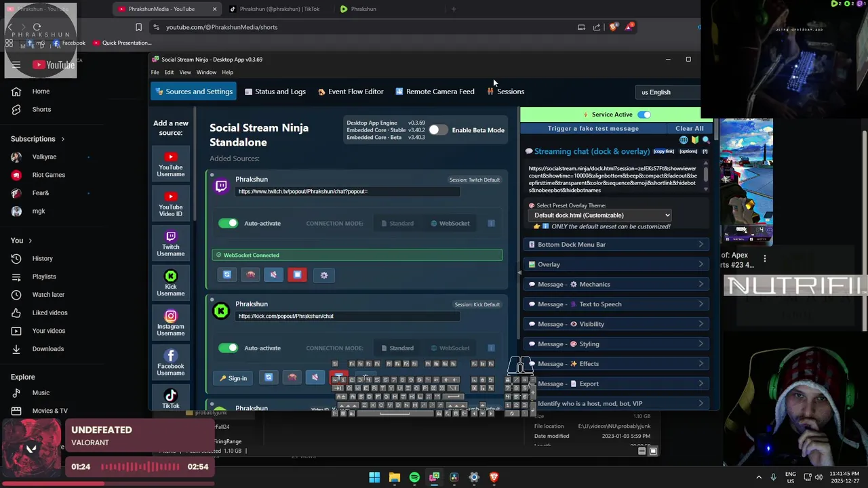868x488 pixels.
Task: Expand Bottom Dock Menu Bar section
Action: pyautogui.click(x=616, y=245)
